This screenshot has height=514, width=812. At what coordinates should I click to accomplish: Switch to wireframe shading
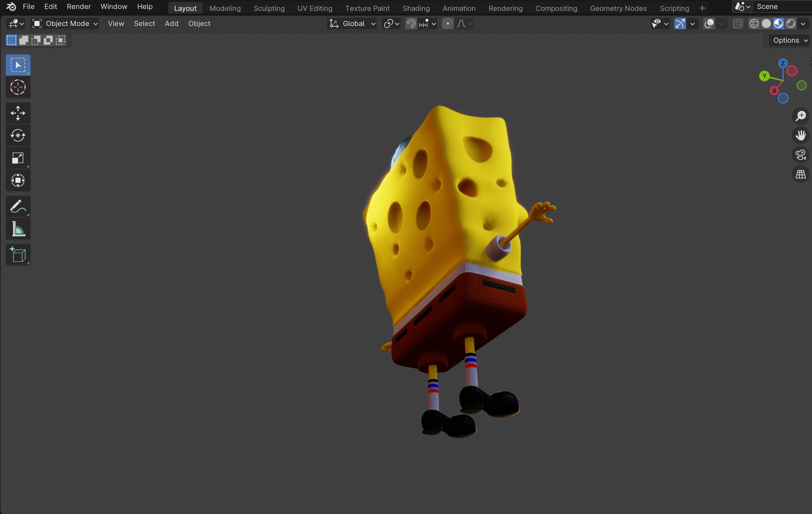pyautogui.click(x=754, y=23)
